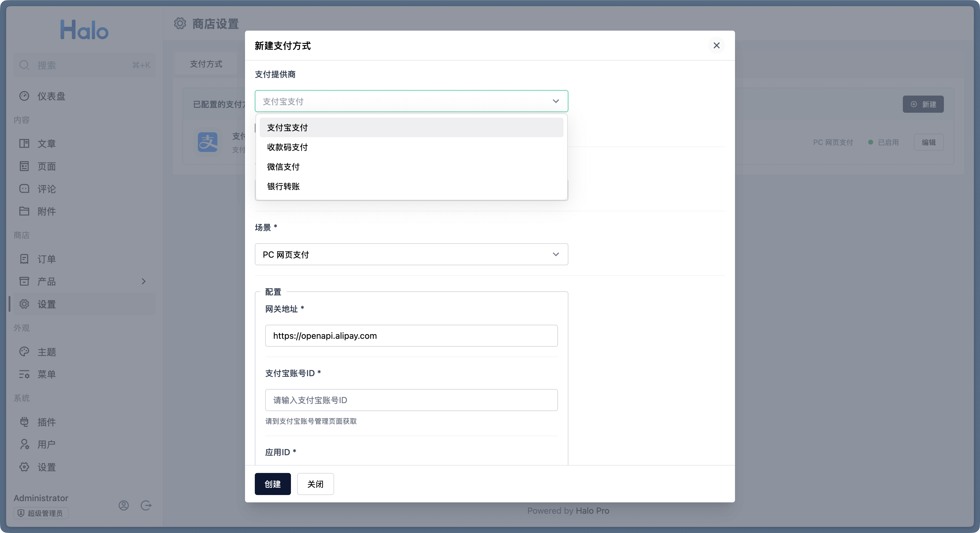This screenshot has width=980, height=533.
Task: Click the 插件 plugin plug icon
Action: coord(24,421)
